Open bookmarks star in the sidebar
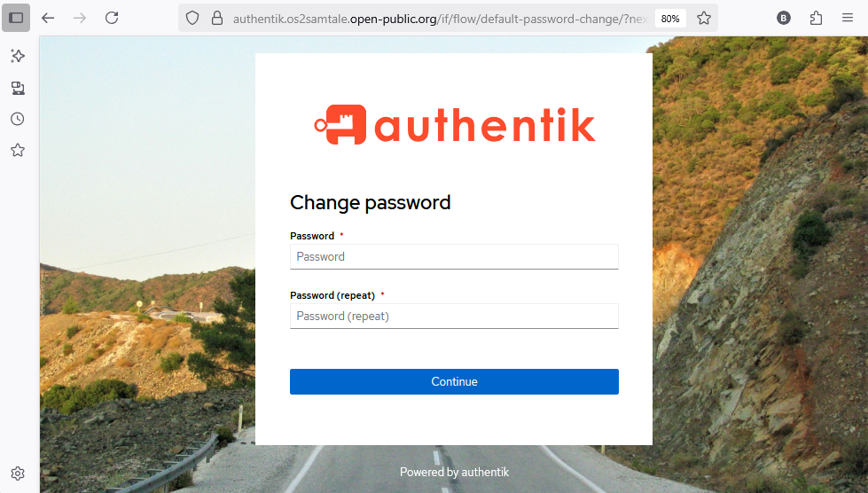Screen dimensions: 868x493 click(18, 150)
